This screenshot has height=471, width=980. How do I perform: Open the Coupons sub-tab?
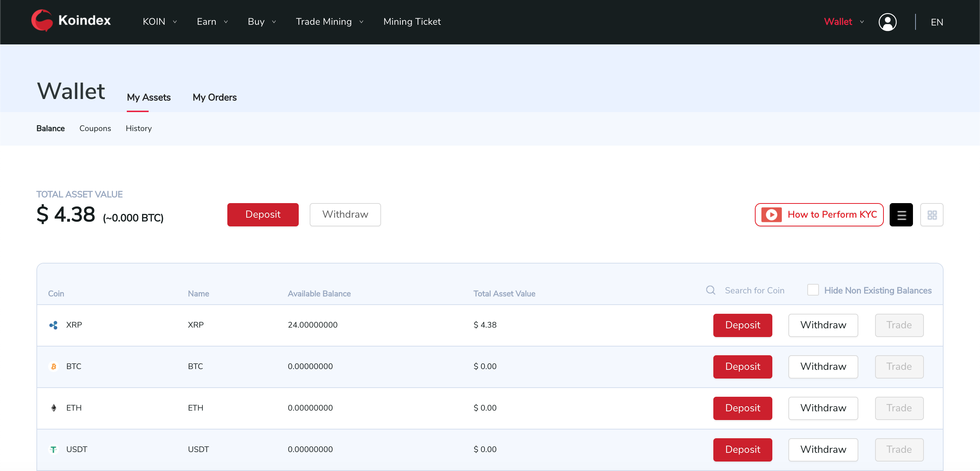pyautogui.click(x=95, y=128)
